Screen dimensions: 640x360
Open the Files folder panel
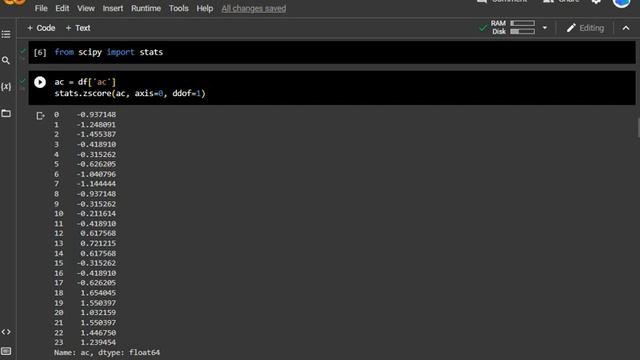(6, 113)
